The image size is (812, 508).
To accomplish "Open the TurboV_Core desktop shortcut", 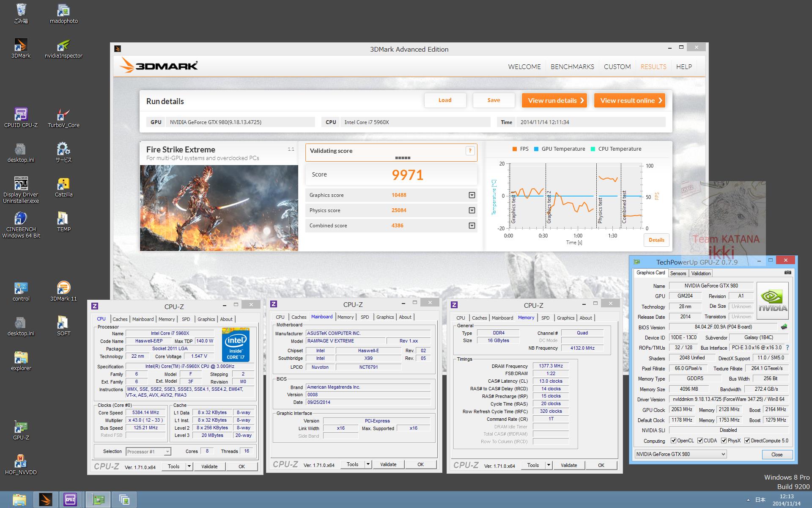I will click(63, 118).
